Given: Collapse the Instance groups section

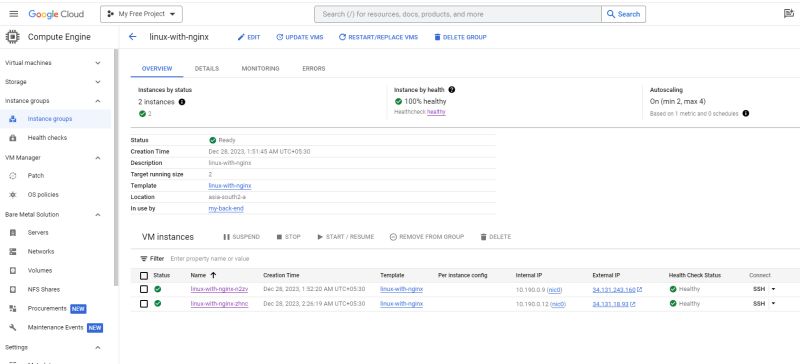Looking at the screenshot, I should tap(98, 101).
